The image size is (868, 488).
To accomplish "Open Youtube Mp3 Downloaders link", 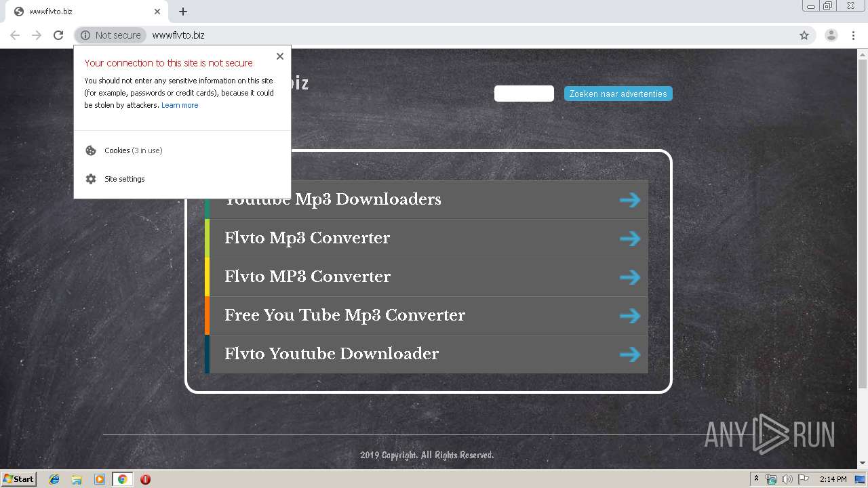I will pyautogui.click(x=427, y=199).
